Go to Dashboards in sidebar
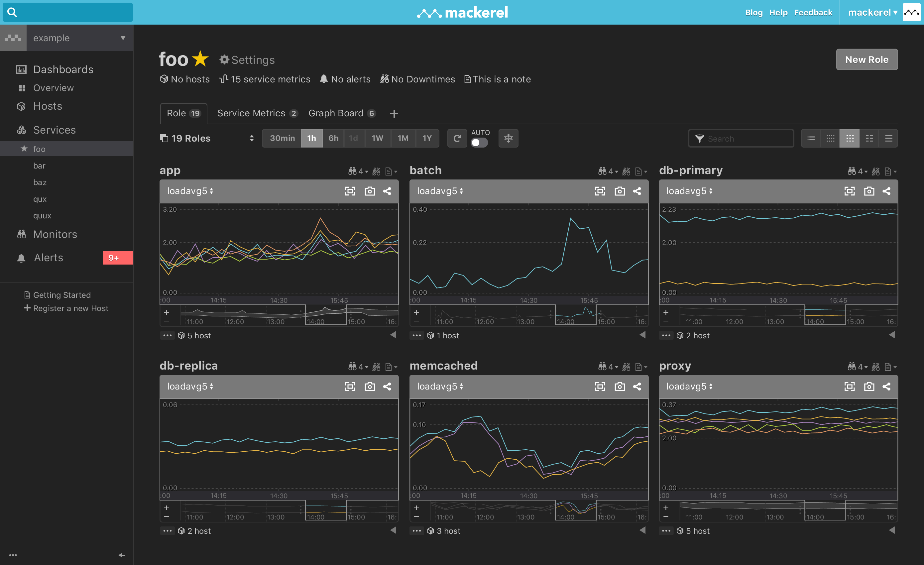The height and width of the screenshot is (565, 924). 55,69
